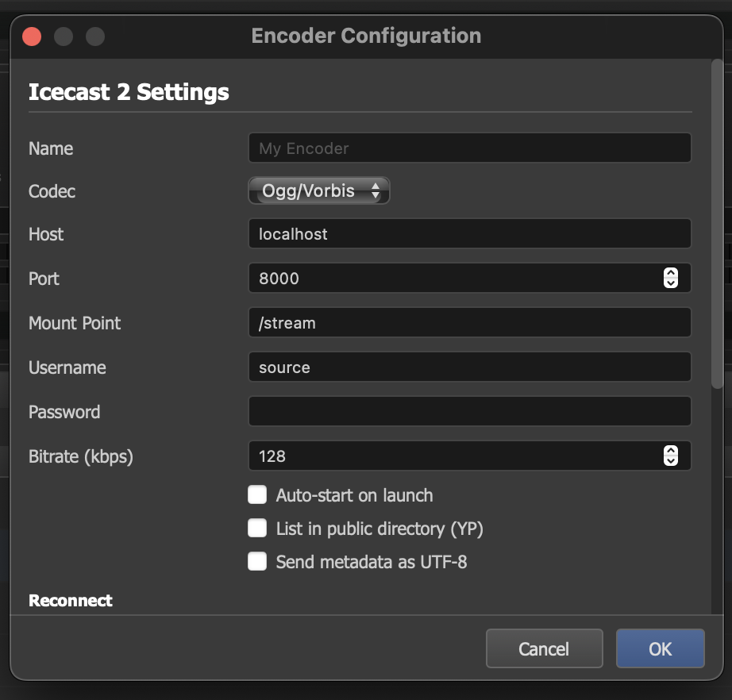Viewport: 732px width, 700px height.
Task: Enable Auto-start on launch checkbox
Action: [x=257, y=494]
